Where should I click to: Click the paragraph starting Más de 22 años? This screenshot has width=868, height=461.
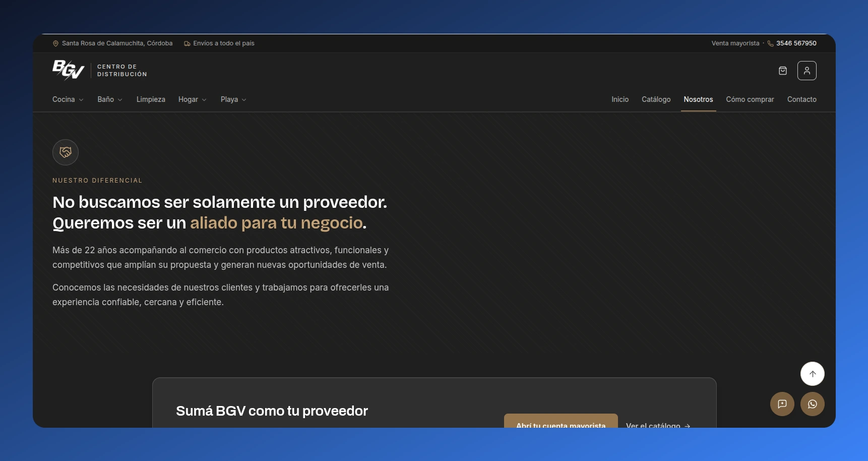pyautogui.click(x=220, y=258)
